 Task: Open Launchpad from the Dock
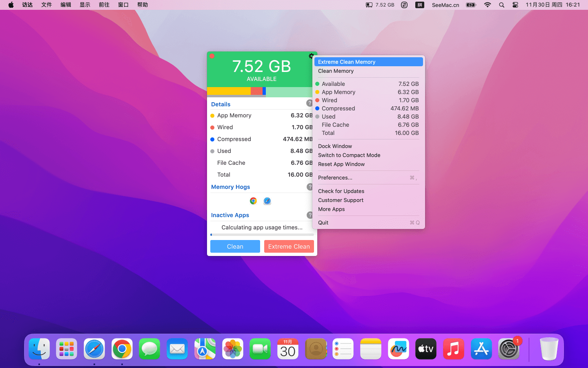pyautogui.click(x=67, y=349)
